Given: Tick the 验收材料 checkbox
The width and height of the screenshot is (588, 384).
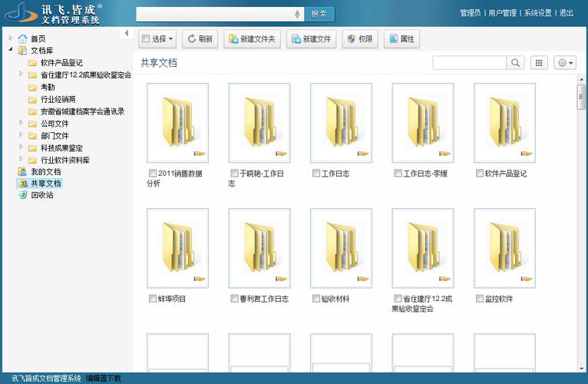Looking at the screenshot, I should [316, 299].
